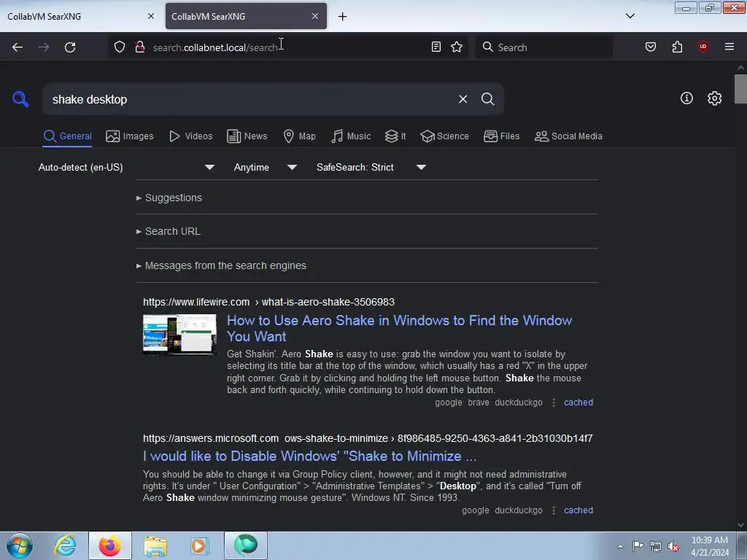Click the vertical three-dot menu of lifewire result

click(553, 402)
